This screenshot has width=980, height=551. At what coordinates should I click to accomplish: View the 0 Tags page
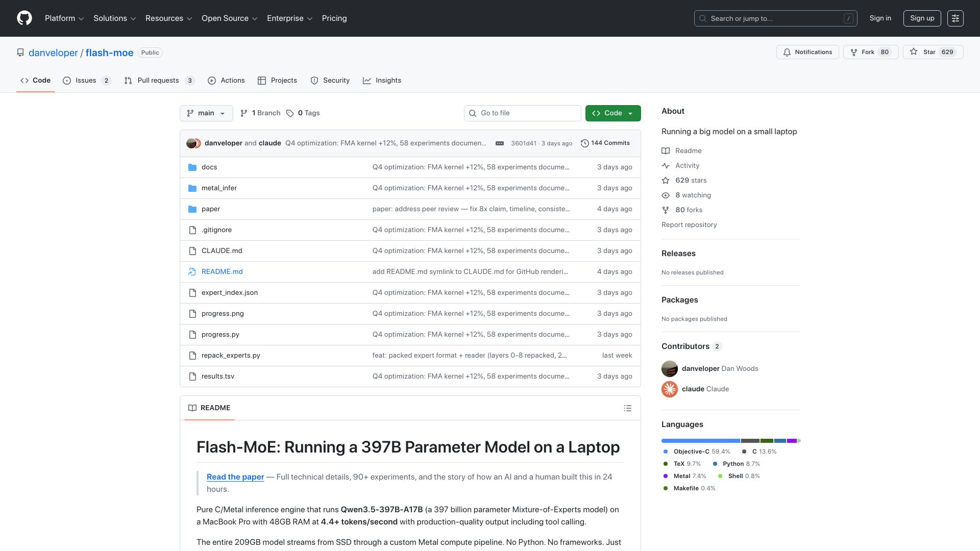point(303,113)
